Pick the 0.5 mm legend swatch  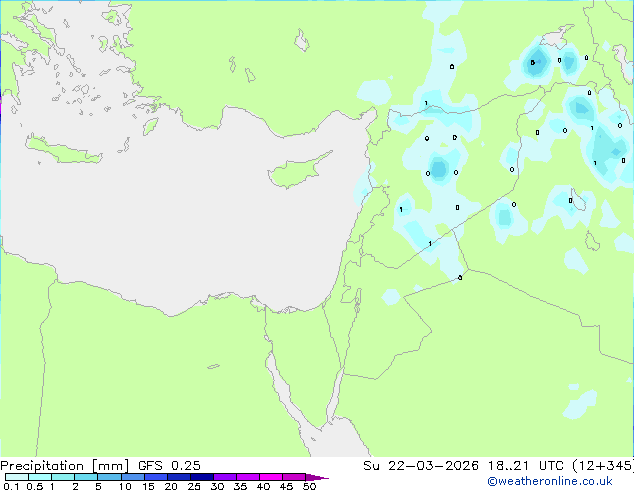point(40,477)
